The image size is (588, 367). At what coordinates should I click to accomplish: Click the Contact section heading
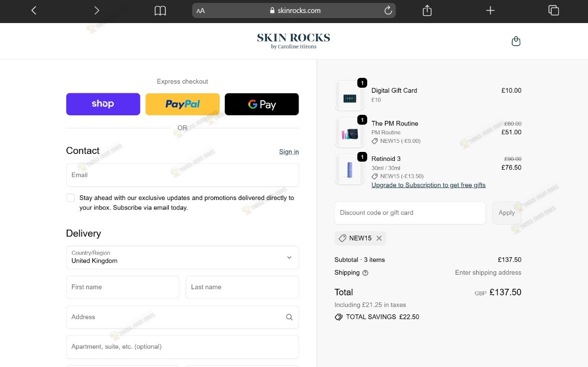83,151
